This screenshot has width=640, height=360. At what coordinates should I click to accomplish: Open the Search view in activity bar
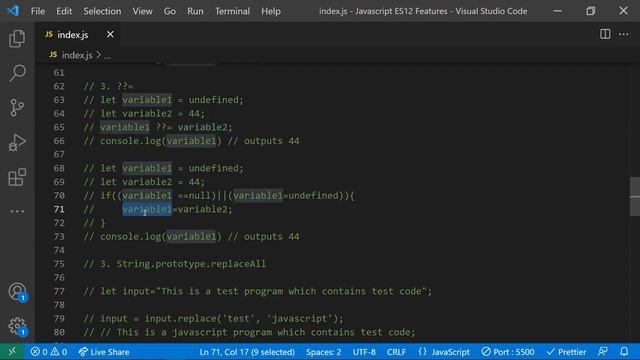17,73
